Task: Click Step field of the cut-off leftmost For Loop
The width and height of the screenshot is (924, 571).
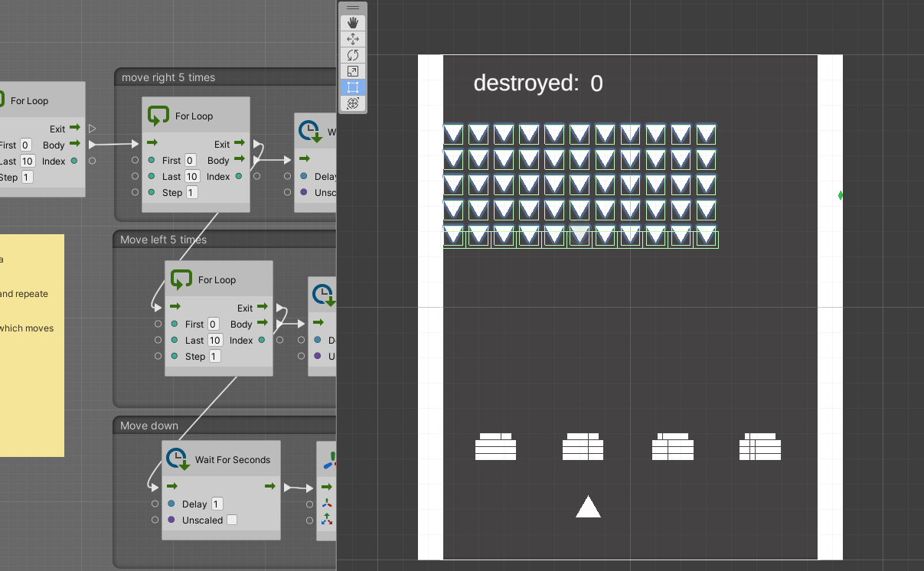Action: click(27, 177)
